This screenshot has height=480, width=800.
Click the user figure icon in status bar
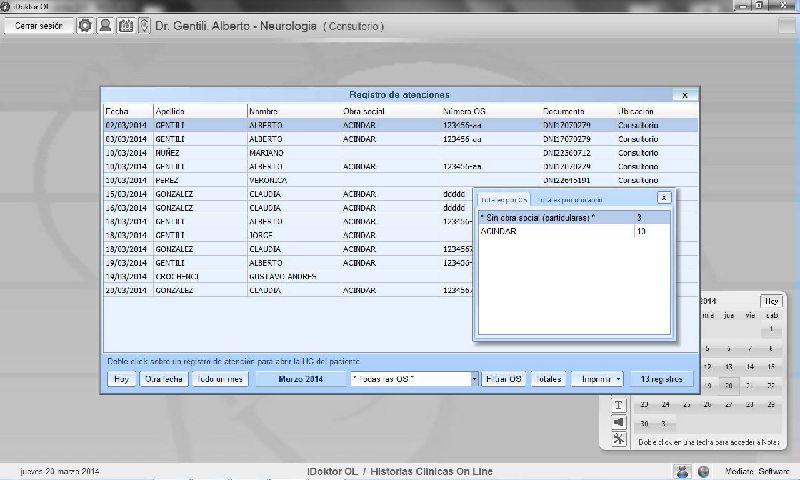682,471
